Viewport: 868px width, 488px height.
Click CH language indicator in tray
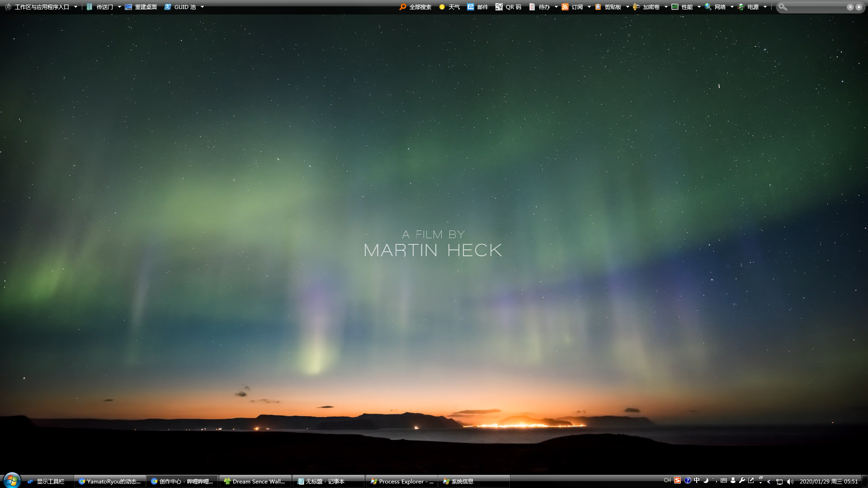[x=667, y=481]
